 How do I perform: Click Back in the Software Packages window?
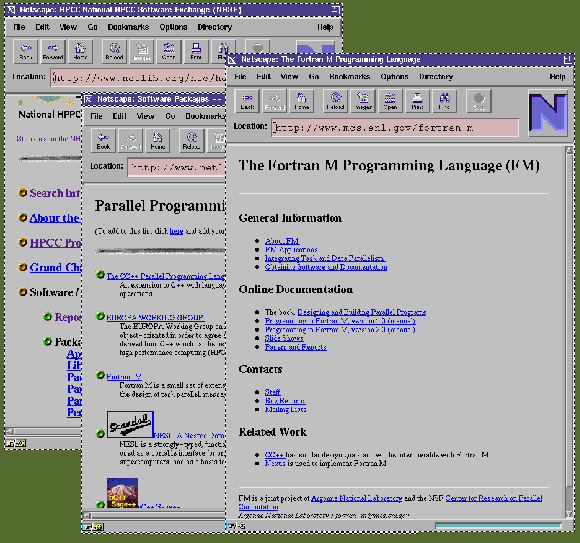[x=103, y=141]
